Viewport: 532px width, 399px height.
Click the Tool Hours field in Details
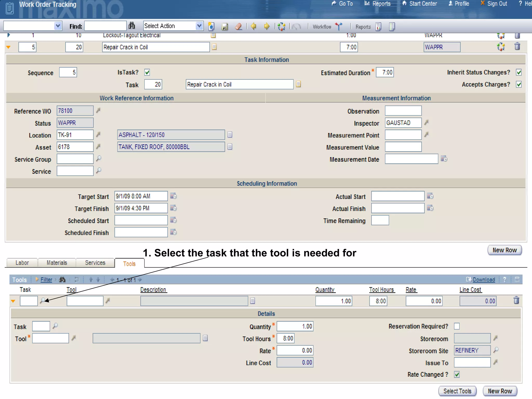coord(285,338)
